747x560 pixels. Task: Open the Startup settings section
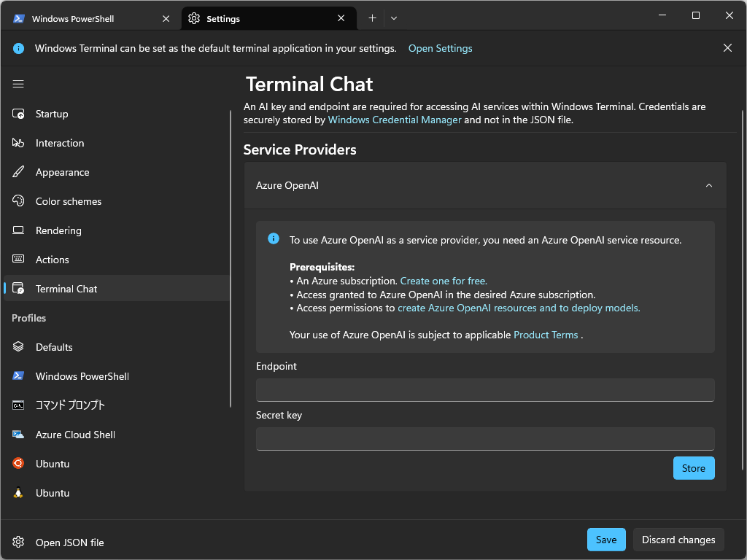[x=19, y=114]
